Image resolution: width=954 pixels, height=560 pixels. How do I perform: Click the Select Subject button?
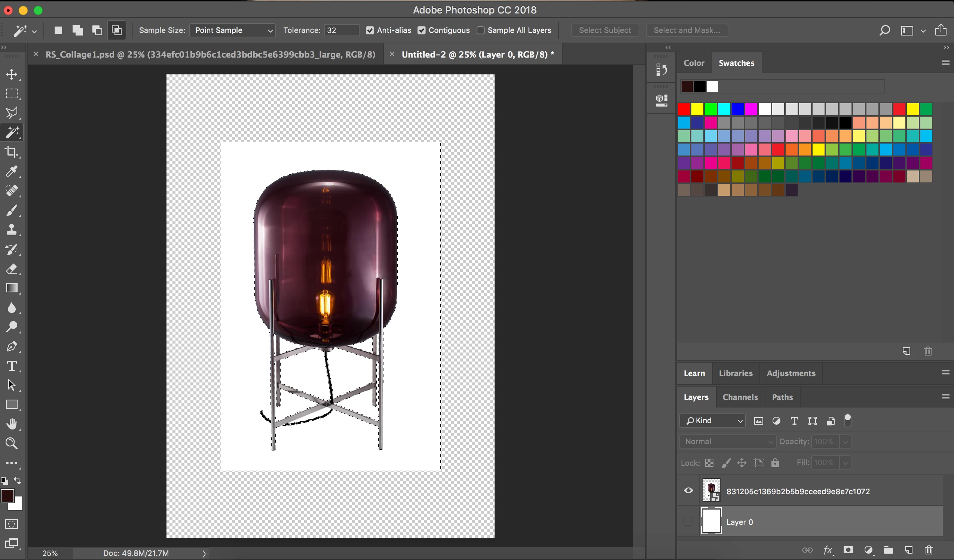pos(605,30)
